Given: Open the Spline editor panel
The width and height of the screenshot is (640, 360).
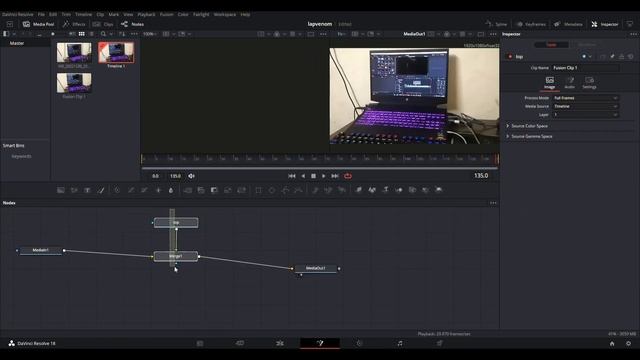Looking at the screenshot, I should (496, 24).
